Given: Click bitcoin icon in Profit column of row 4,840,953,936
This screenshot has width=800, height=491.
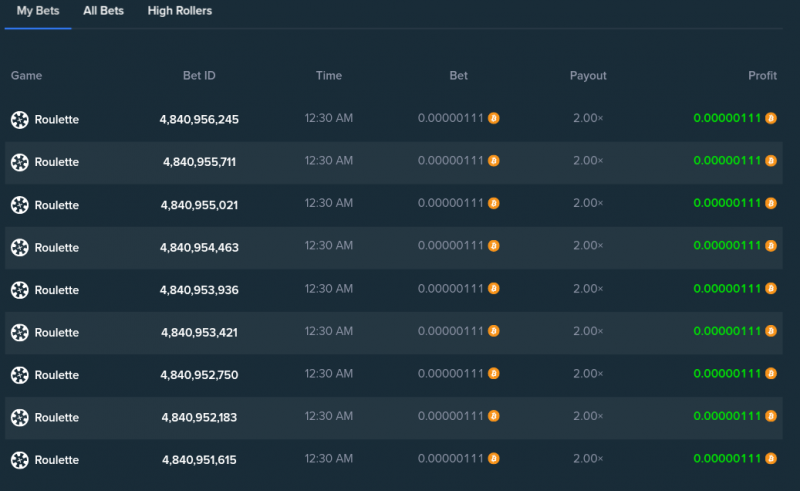Looking at the screenshot, I should (x=771, y=288).
